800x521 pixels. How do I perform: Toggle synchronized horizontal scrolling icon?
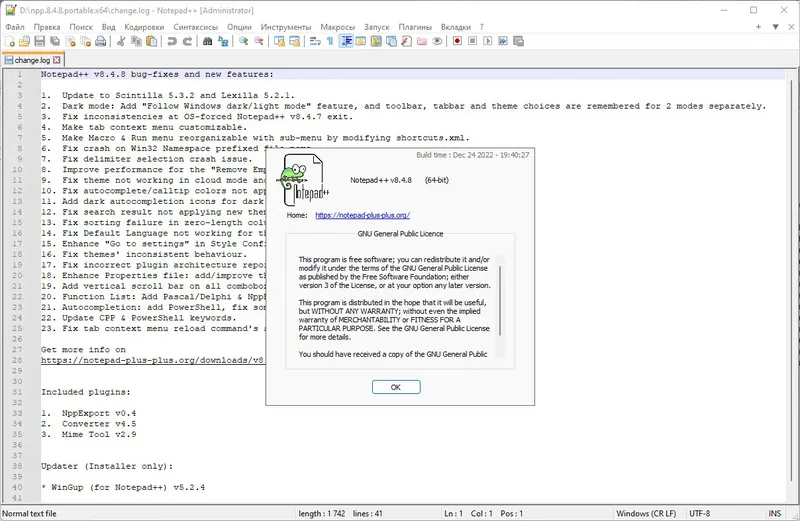pos(294,41)
